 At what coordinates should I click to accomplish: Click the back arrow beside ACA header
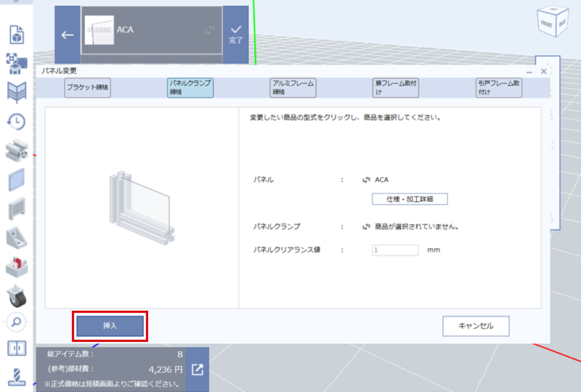tap(68, 35)
